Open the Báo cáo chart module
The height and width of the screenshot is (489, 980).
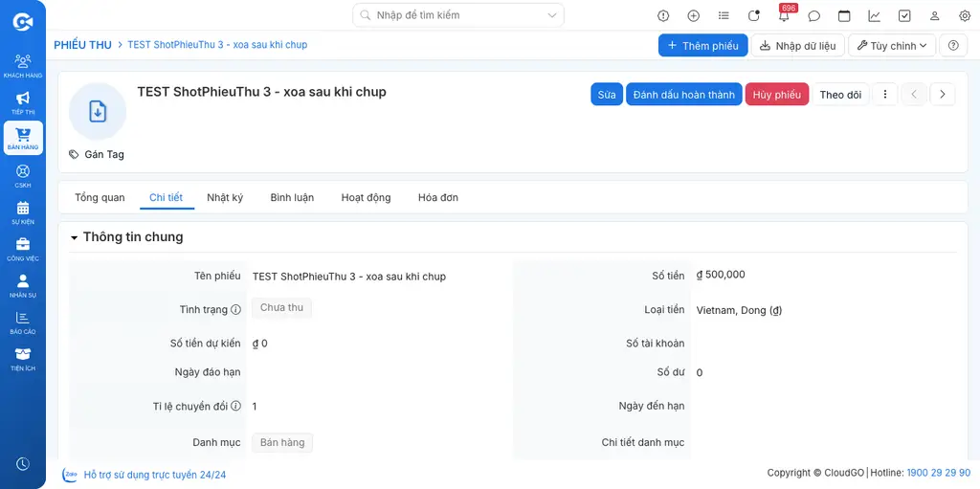coord(23,322)
